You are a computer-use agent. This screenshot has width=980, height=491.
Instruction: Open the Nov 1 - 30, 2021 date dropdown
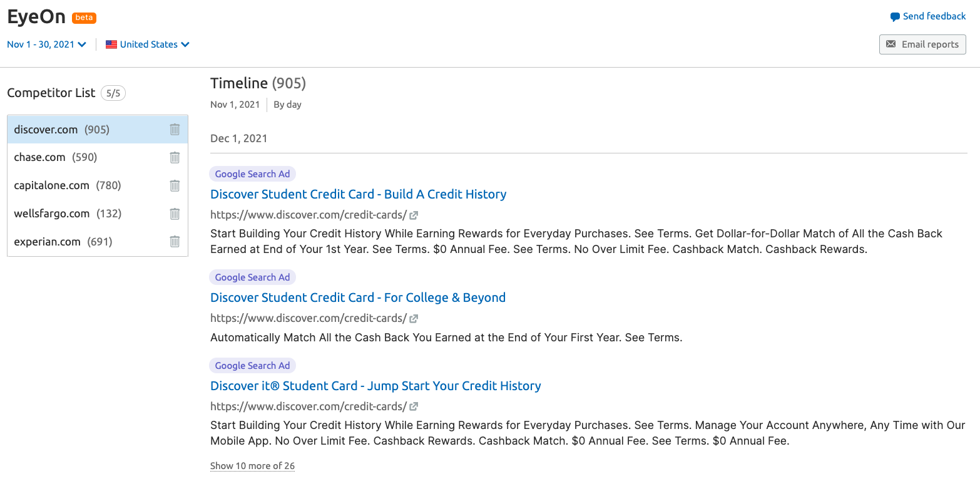point(46,44)
